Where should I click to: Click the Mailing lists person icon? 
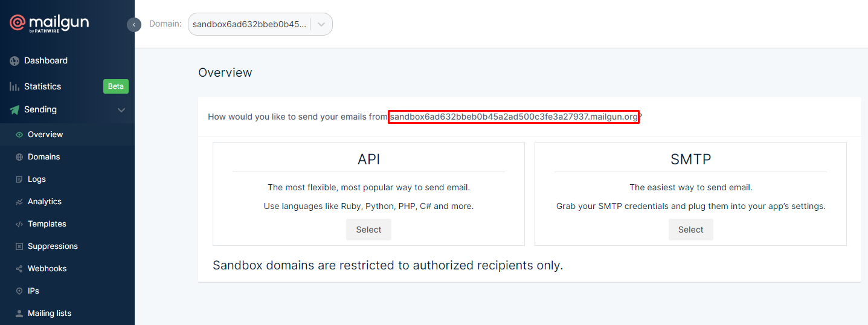coord(19,314)
